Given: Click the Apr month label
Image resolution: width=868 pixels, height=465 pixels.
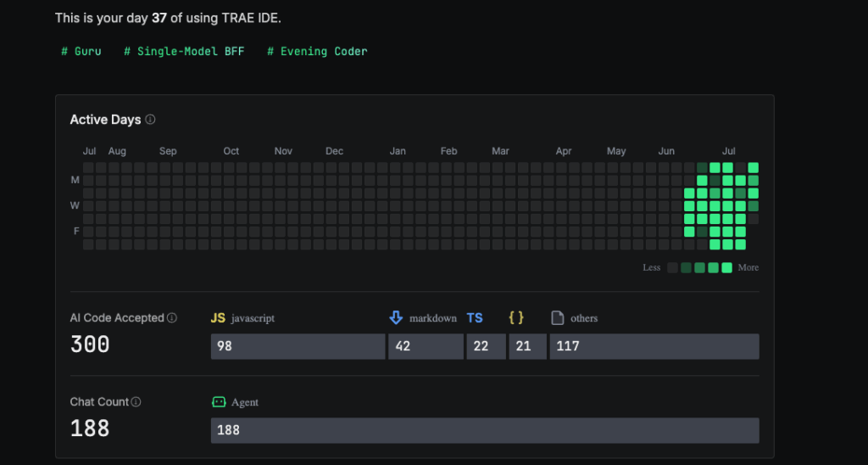Looking at the screenshot, I should [564, 151].
